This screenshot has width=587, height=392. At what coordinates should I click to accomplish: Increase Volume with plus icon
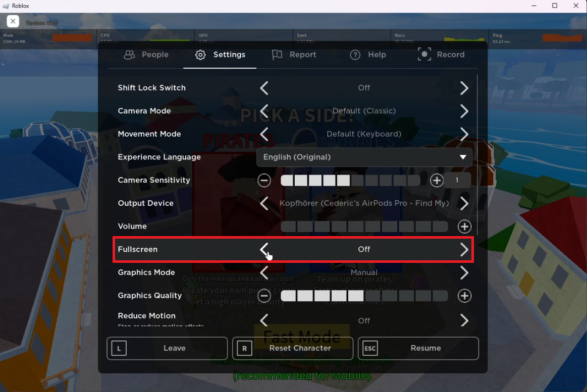(464, 227)
